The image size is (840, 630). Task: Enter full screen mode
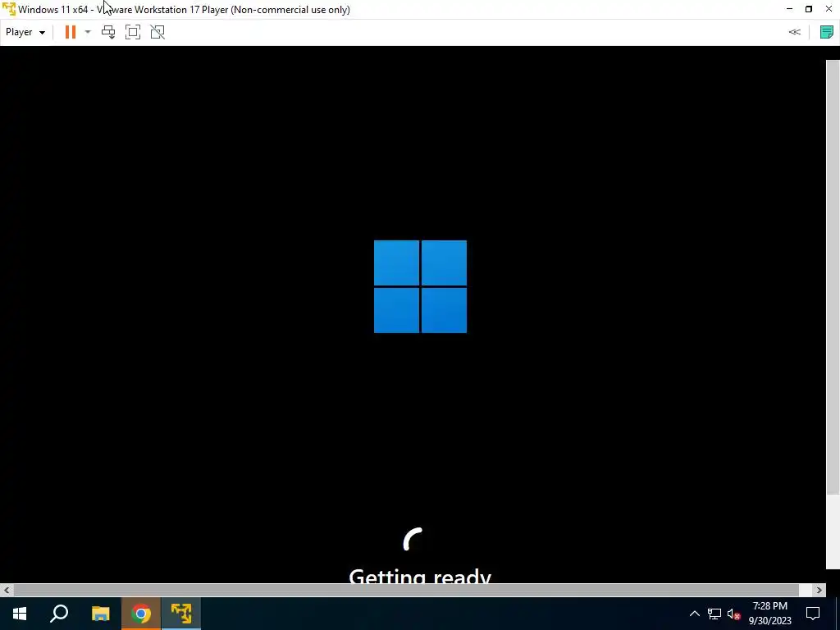(133, 32)
